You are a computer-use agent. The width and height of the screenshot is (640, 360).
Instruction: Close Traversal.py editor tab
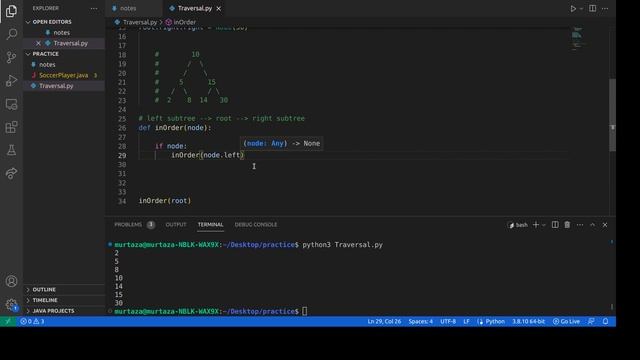coord(219,8)
